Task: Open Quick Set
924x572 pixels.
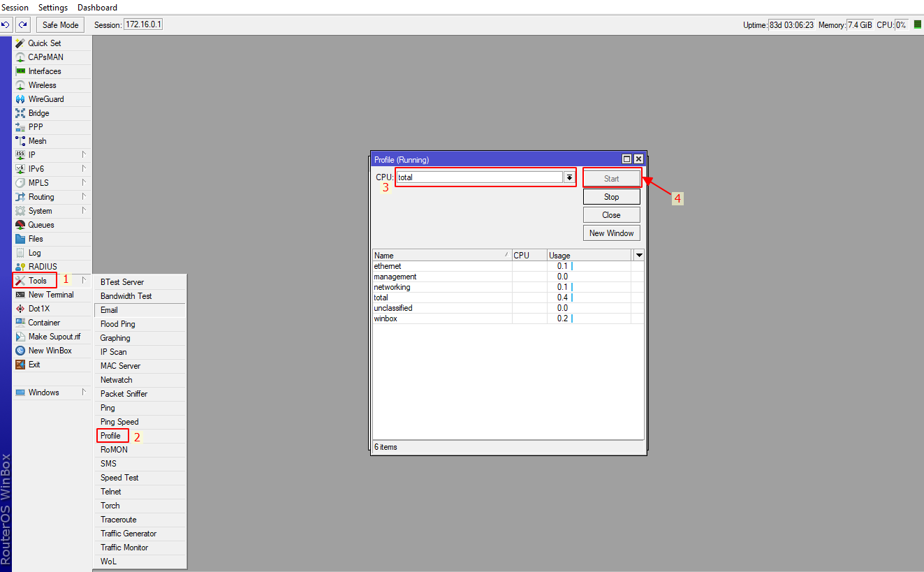Action: click(41, 43)
